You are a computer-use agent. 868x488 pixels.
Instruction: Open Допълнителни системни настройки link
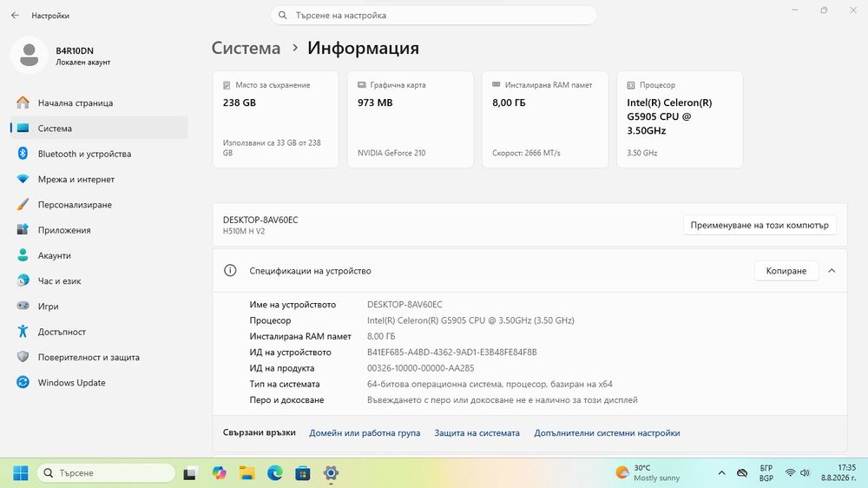[607, 433]
